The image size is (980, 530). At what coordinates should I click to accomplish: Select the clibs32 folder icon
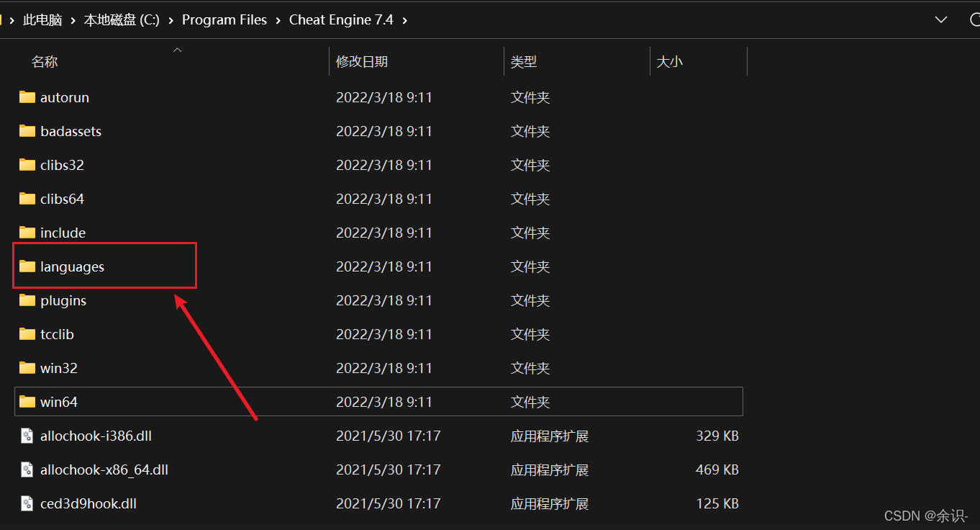tap(27, 165)
